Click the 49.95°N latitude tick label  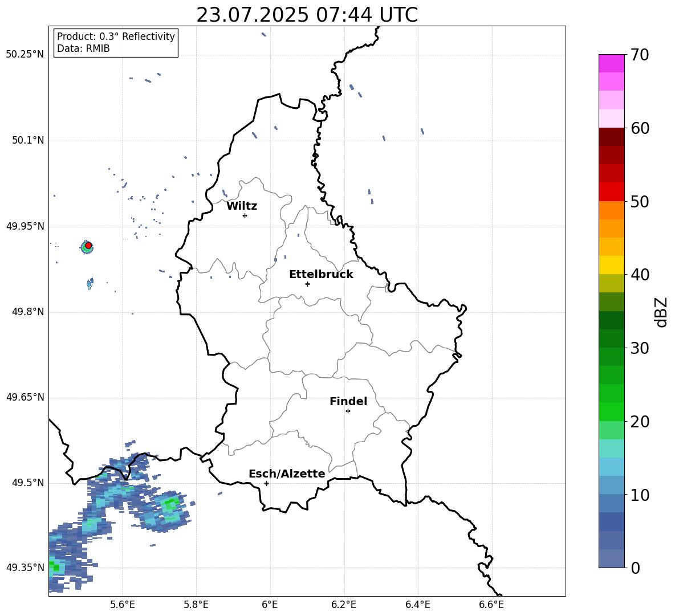pyautogui.click(x=25, y=226)
